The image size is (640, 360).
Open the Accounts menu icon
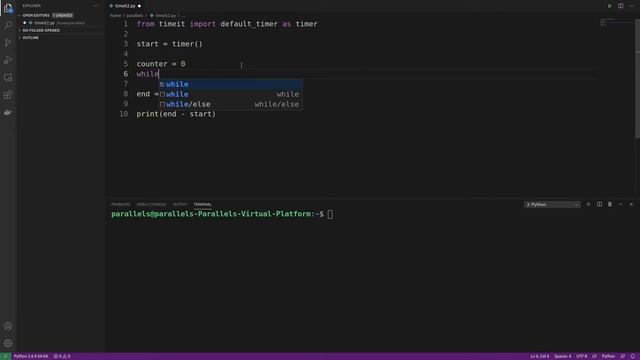[x=8, y=326]
